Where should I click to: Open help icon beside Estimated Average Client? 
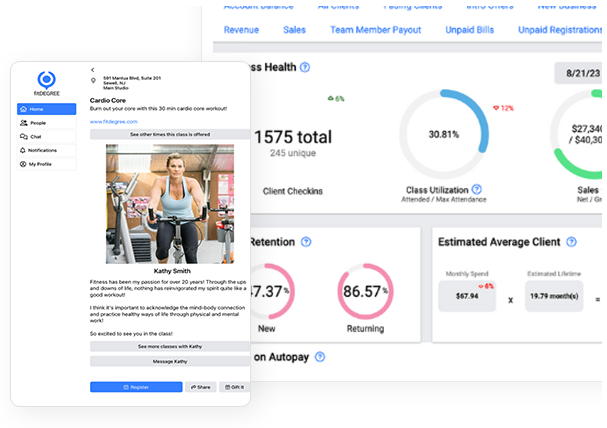pos(571,242)
